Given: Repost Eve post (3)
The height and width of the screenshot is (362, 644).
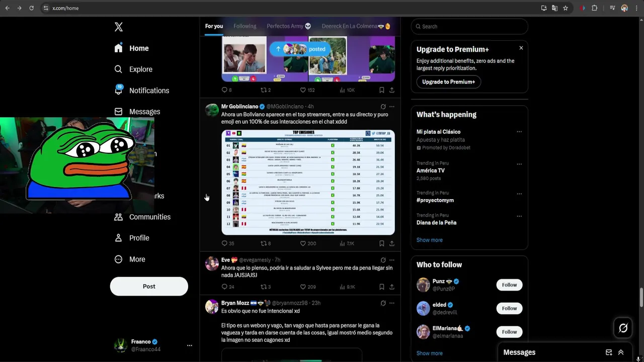Looking at the screenshot, I should pos(266,287).
